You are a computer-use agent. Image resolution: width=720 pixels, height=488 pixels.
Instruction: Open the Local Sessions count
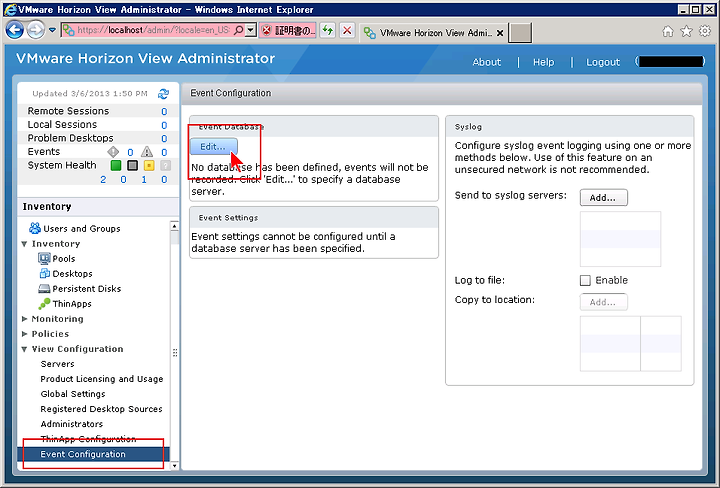[x=164, y=125]
